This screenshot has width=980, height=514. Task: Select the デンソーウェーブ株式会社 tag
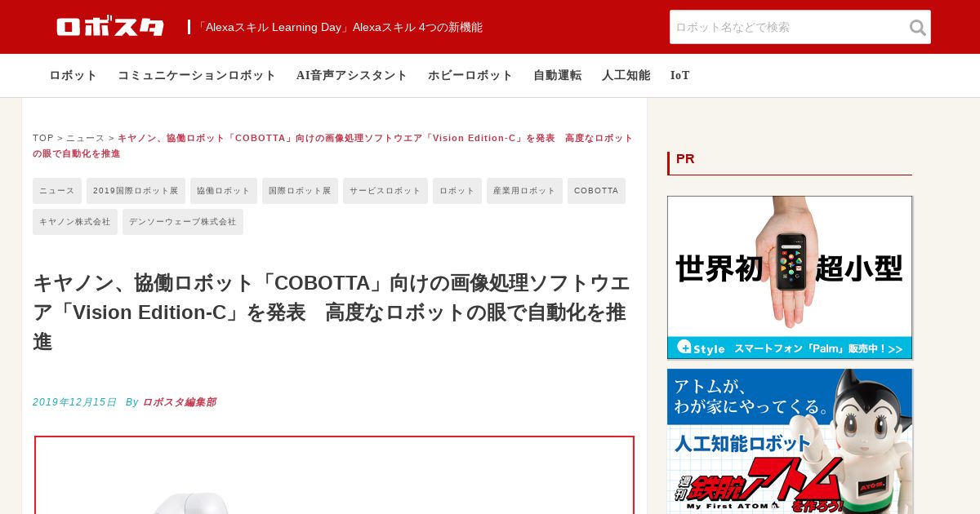(x=183, y=222)
